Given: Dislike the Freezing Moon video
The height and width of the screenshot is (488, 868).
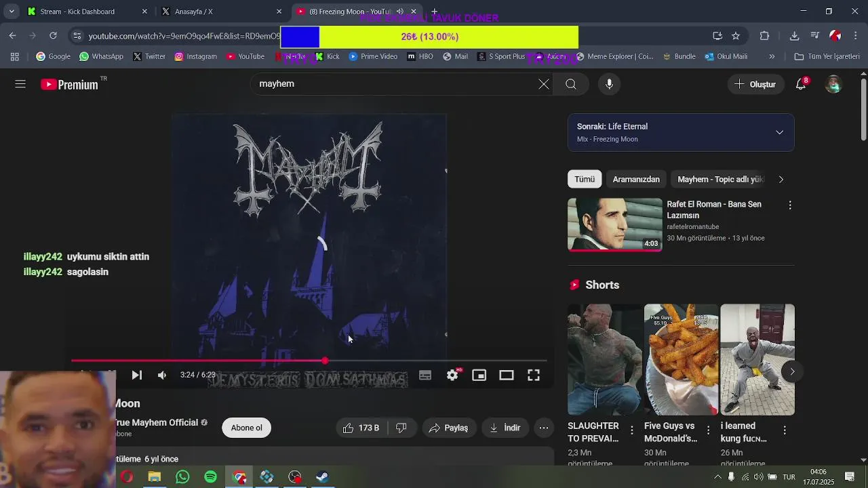Looking at the screenshot, I should pos(401,428).
